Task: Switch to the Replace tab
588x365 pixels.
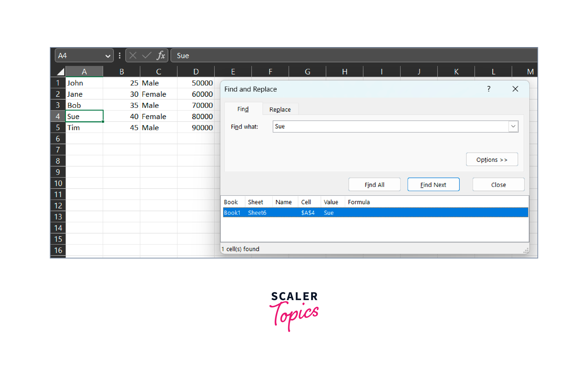Action: point(280,109)
